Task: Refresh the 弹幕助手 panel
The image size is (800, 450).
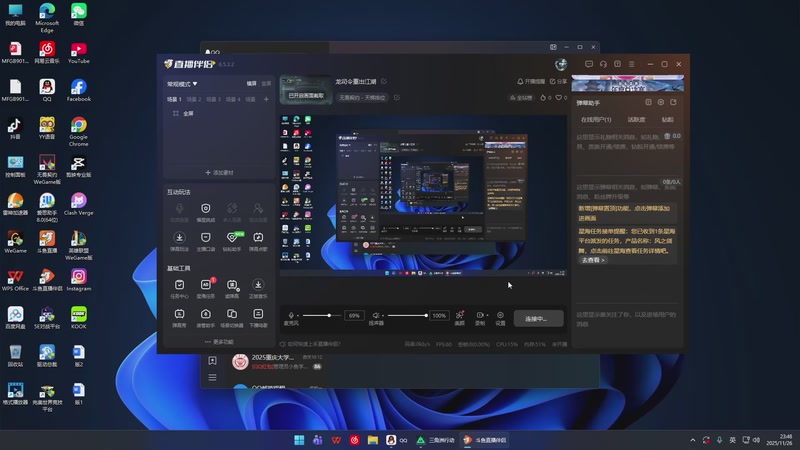Action: click(673, 103)
